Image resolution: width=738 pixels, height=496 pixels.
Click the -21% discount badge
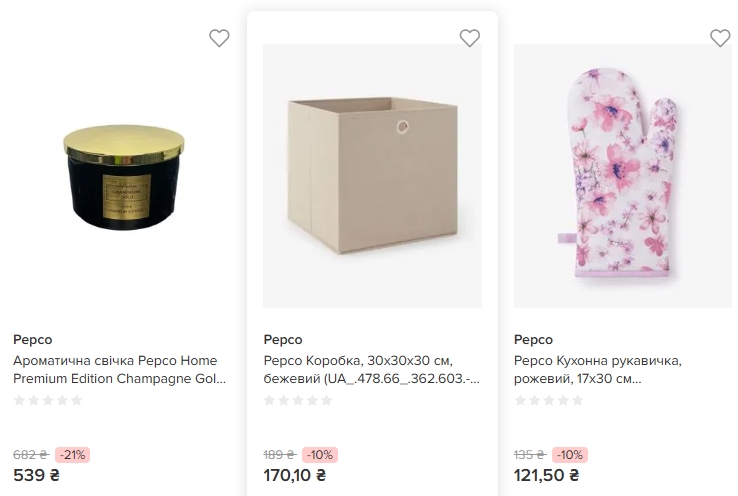(72, 455)
